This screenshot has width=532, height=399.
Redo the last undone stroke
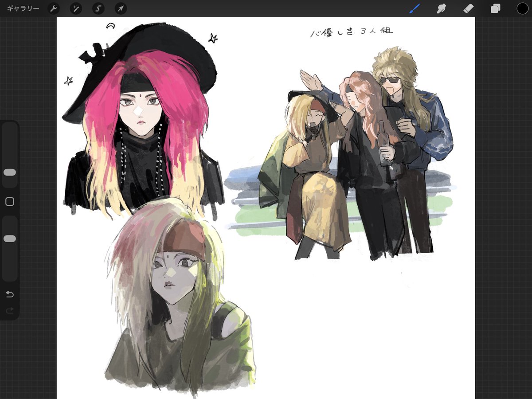point(10,310)
